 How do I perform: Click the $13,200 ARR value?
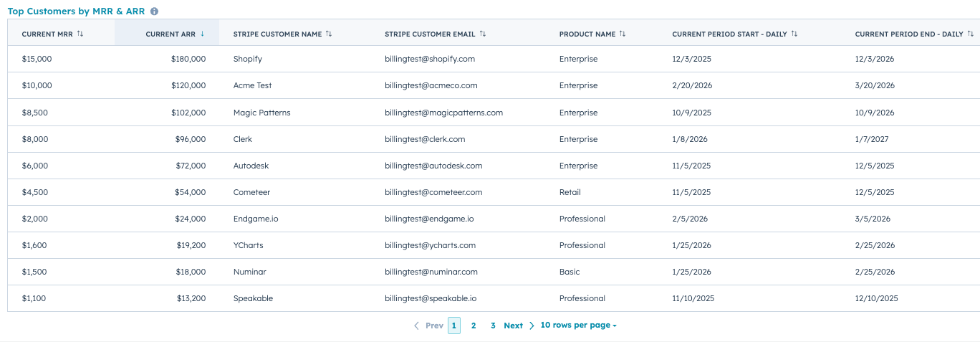click(191, 298)
